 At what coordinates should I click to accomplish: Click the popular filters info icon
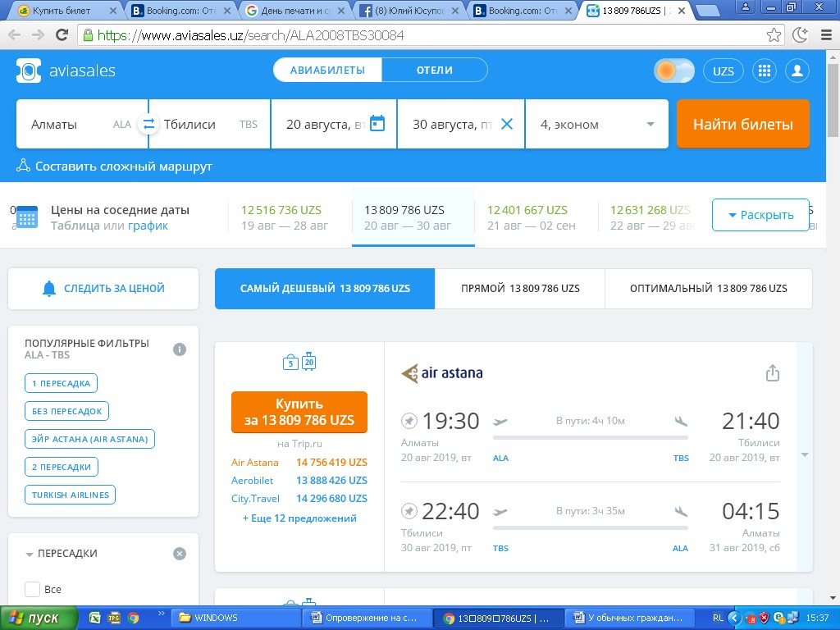tap(180, 349)
